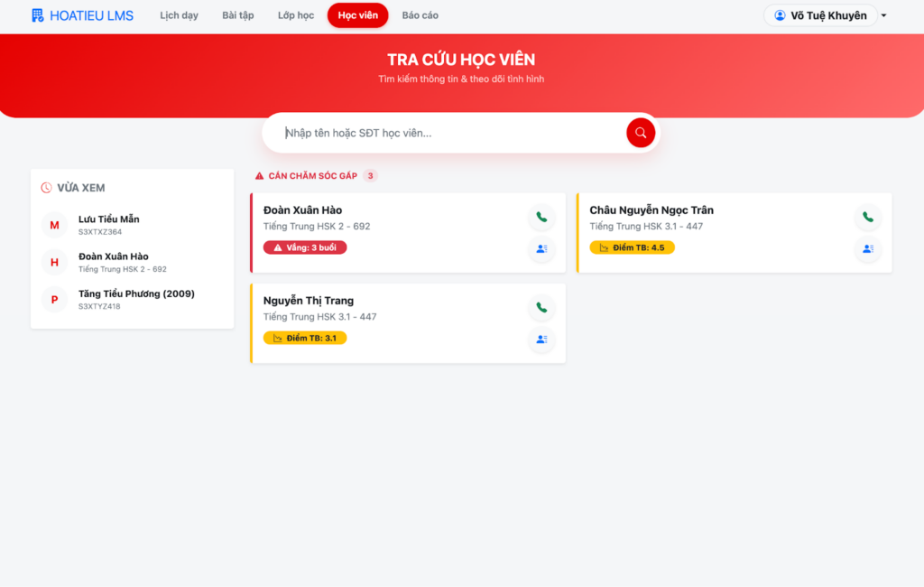
Task: Click the Vắng: 3 buổi warning badge
Action: tap(305, 247)
